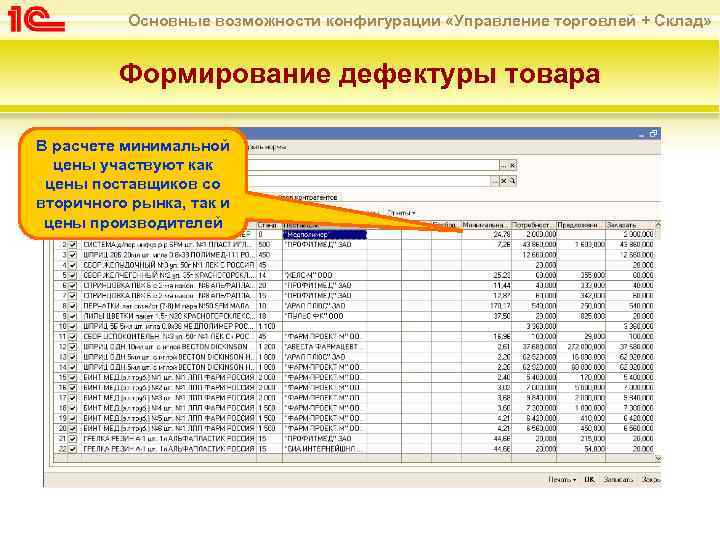The height and width of the screenshot is (540, 720).
Task: Minimize the inner window from its title bar
Action: click(x=641, y=135)
